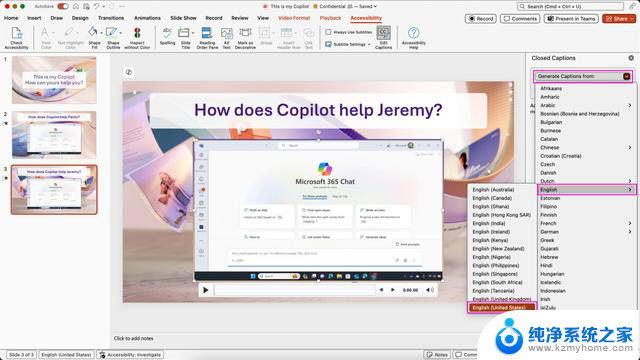This screenshot has height=360, width=640.
Task: Click the Search field in the title bar
Action: point(570,7)
